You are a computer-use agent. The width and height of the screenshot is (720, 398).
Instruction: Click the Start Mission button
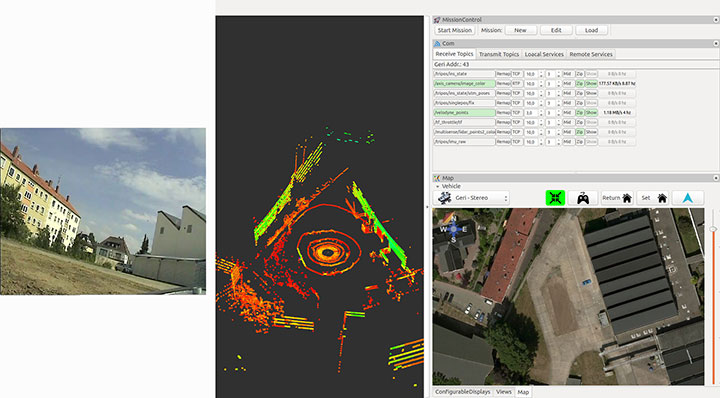455,30
